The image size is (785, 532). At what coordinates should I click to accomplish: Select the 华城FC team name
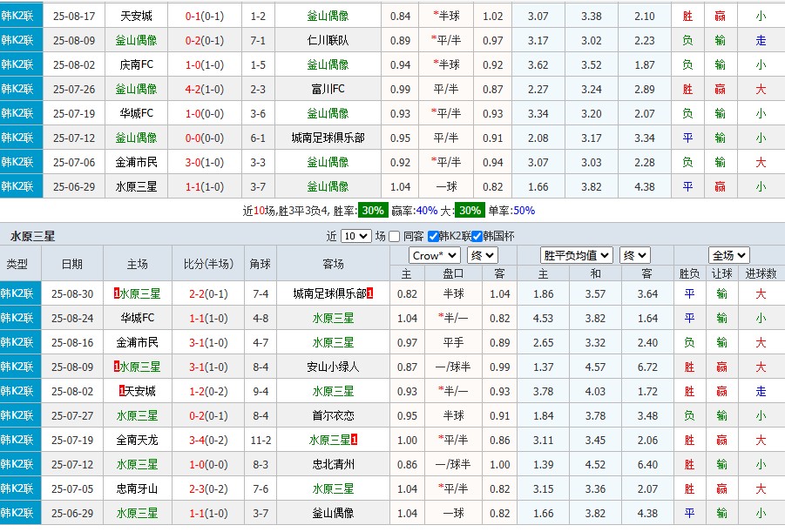coord(137,318)
